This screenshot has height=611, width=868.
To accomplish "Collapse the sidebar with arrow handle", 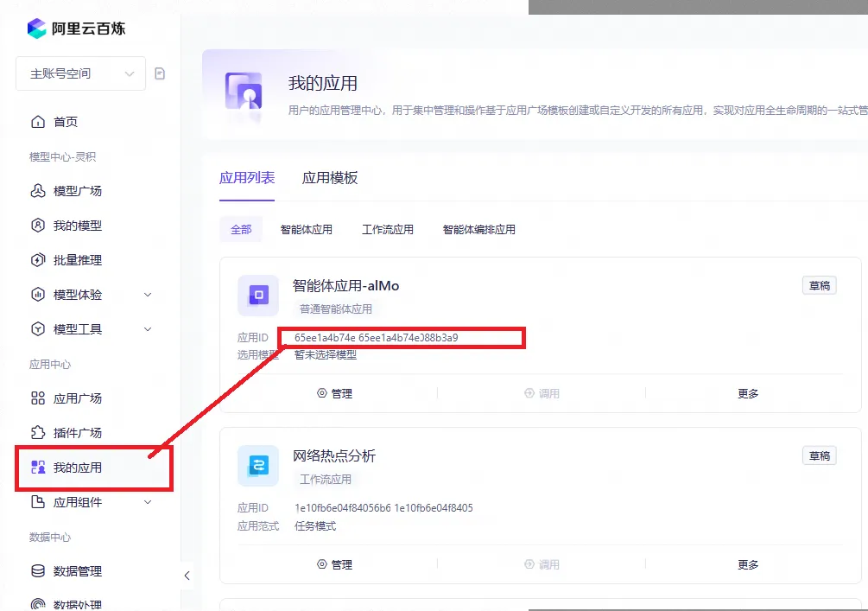I will [187, 576].
